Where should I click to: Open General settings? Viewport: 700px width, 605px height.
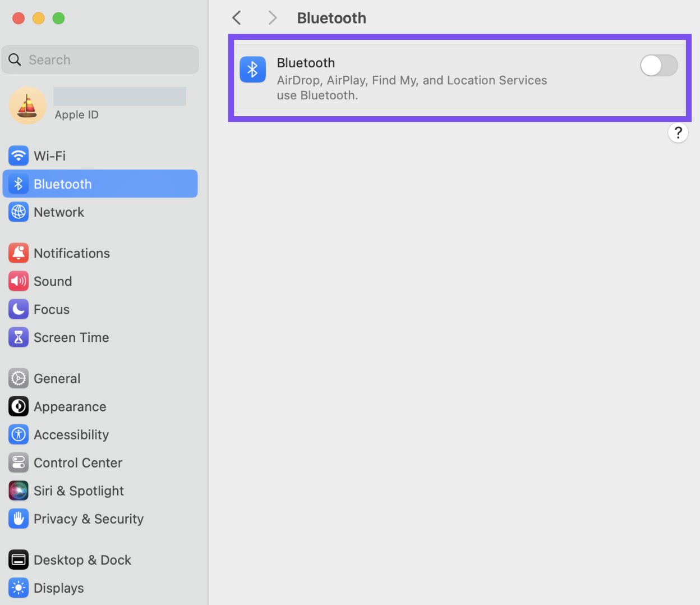pos(100,378)
